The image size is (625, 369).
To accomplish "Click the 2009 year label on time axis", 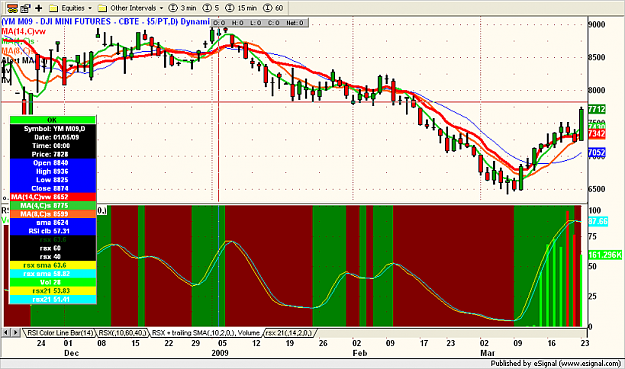I will click(x=220, y=353).
